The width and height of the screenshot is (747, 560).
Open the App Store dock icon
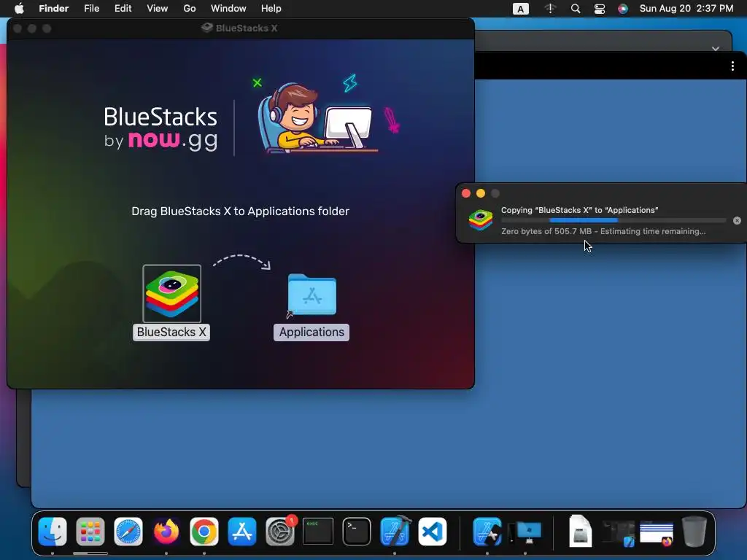pos(242,532)
